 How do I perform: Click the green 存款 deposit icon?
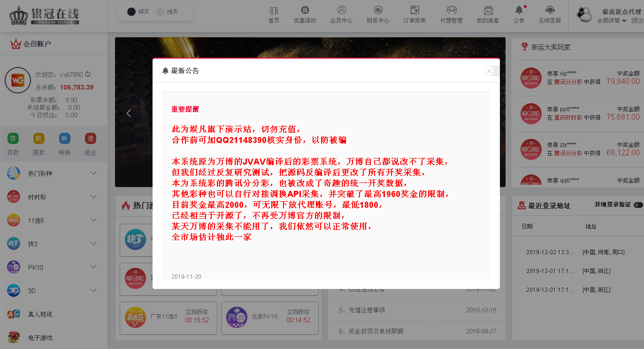coord(13,138)
